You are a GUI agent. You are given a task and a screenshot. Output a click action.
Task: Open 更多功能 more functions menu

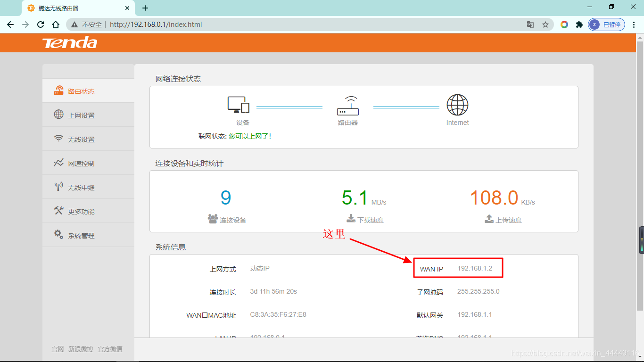[x=88, y=211]
